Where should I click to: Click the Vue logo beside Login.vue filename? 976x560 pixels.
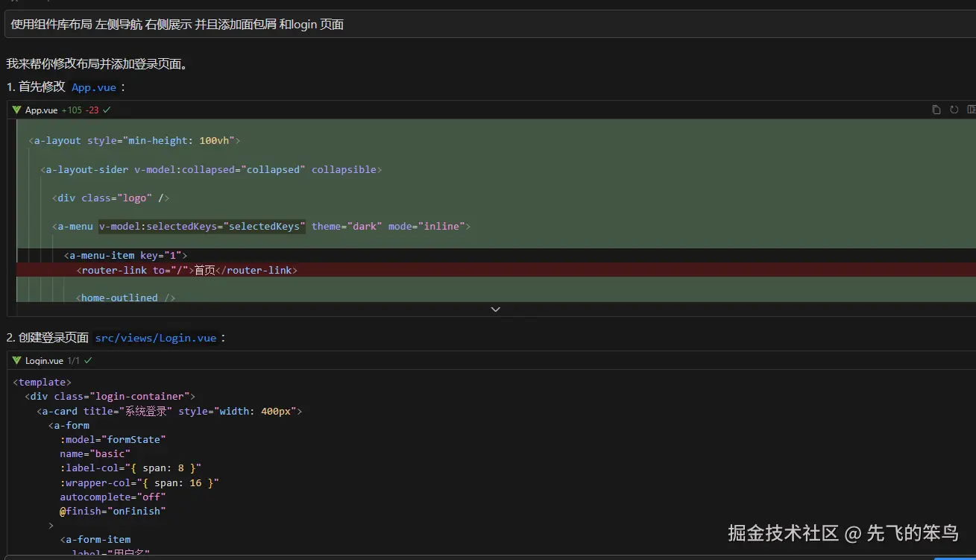16,360
